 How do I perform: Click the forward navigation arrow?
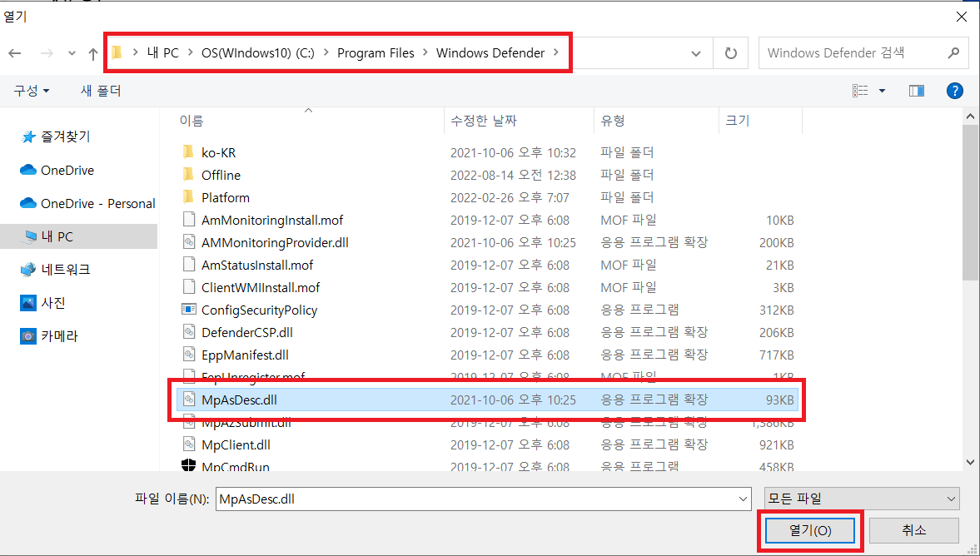47,53
